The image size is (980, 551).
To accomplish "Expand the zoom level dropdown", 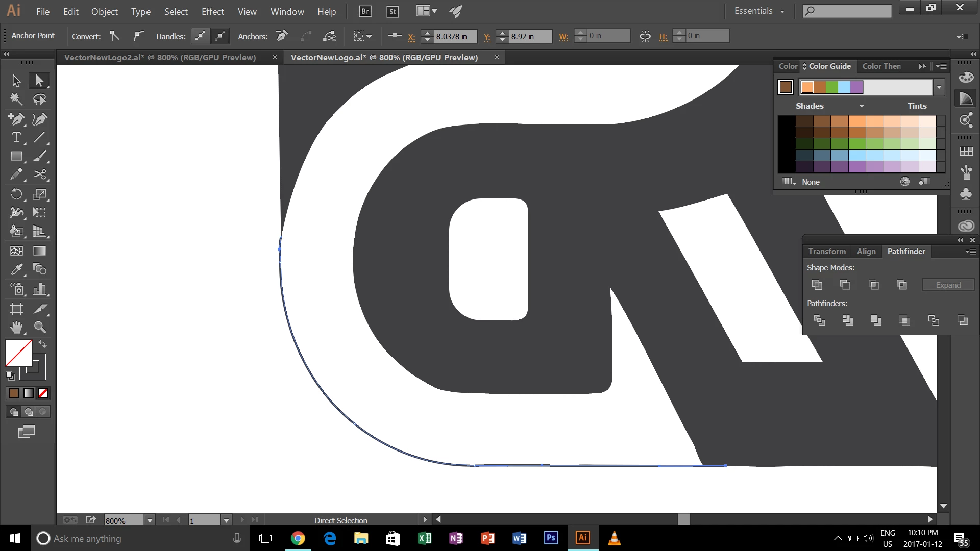I will click(150, 520).
